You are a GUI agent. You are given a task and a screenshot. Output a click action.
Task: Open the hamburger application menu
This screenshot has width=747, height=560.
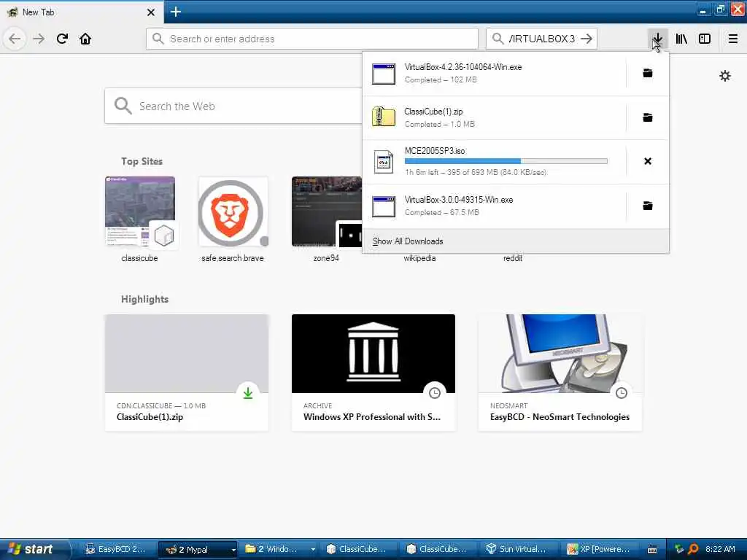click(x=733, y=39)
